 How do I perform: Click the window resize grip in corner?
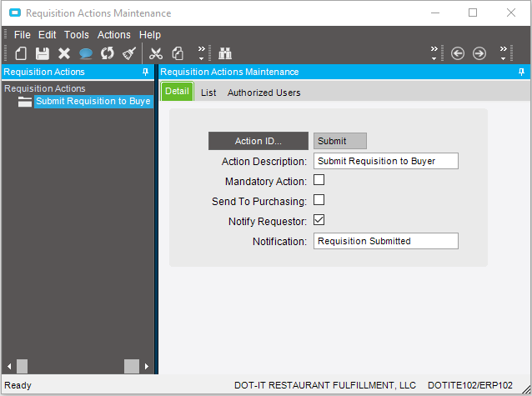526,389
